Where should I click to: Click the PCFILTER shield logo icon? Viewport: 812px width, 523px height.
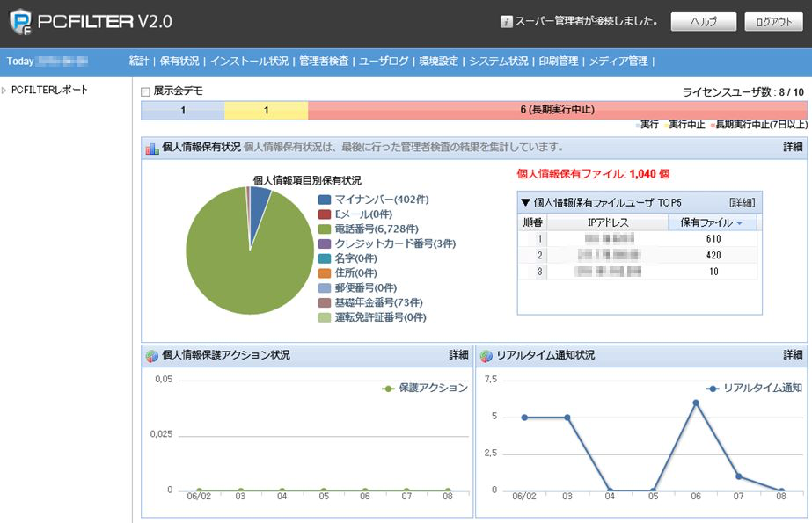tap(21, 22)
